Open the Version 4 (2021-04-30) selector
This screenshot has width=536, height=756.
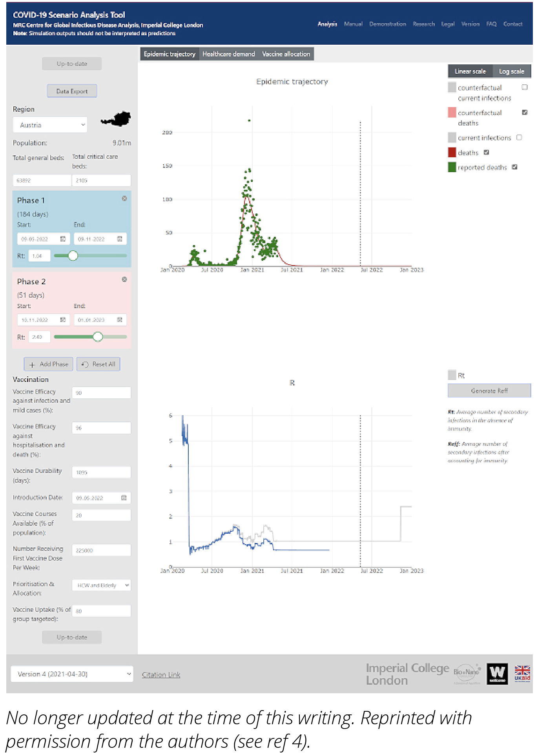click(x=72, y=674)
